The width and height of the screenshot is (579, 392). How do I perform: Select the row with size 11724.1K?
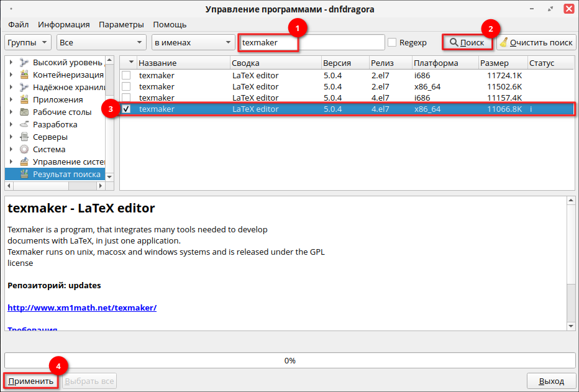click(x=347, y=75)
